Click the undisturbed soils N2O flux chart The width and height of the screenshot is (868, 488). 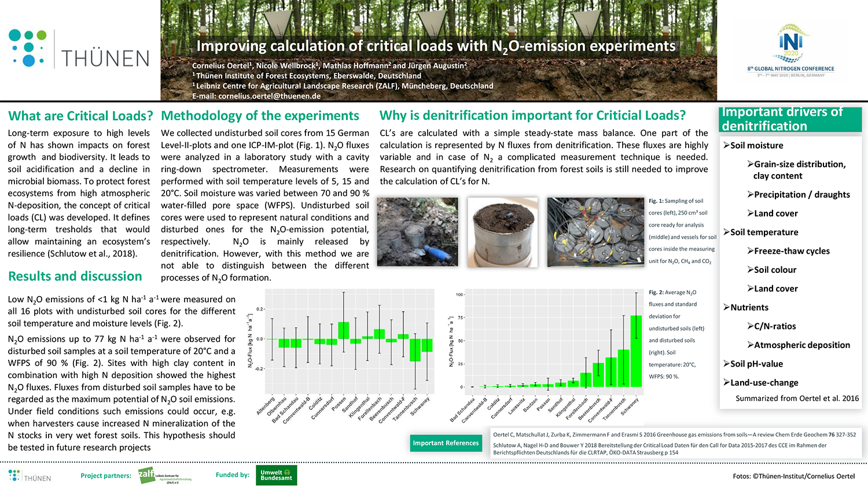(x=340, y=356)
